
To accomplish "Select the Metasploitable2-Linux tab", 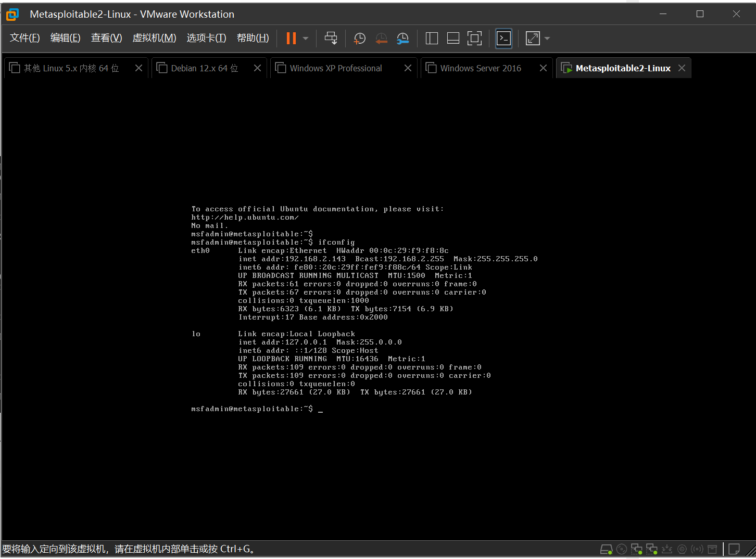I will click(x=623, y=68).
